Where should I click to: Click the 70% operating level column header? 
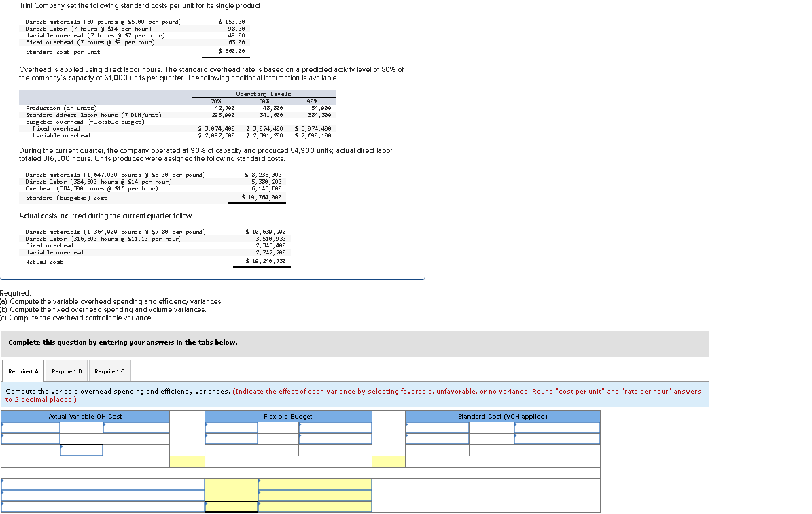[x=216, y=101]
